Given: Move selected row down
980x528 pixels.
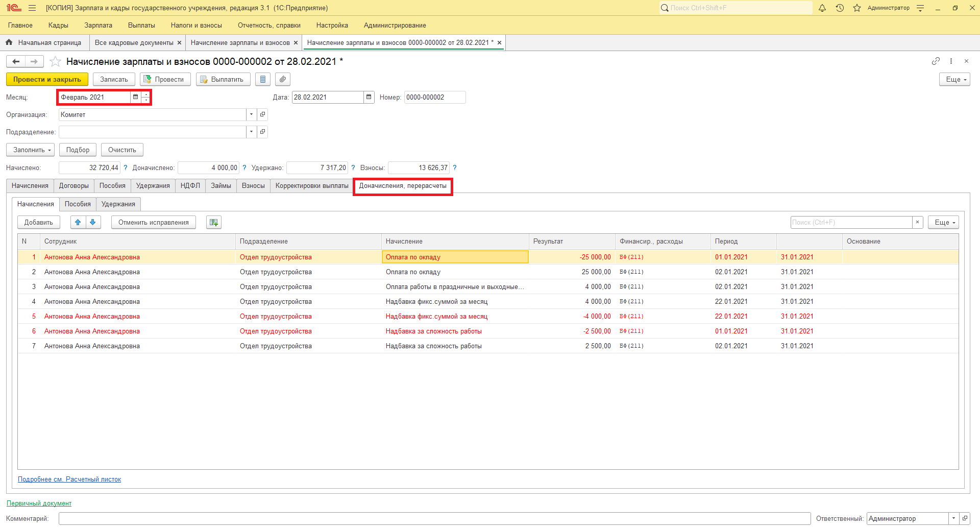Looking at the screenshot, I should [93, 222].
